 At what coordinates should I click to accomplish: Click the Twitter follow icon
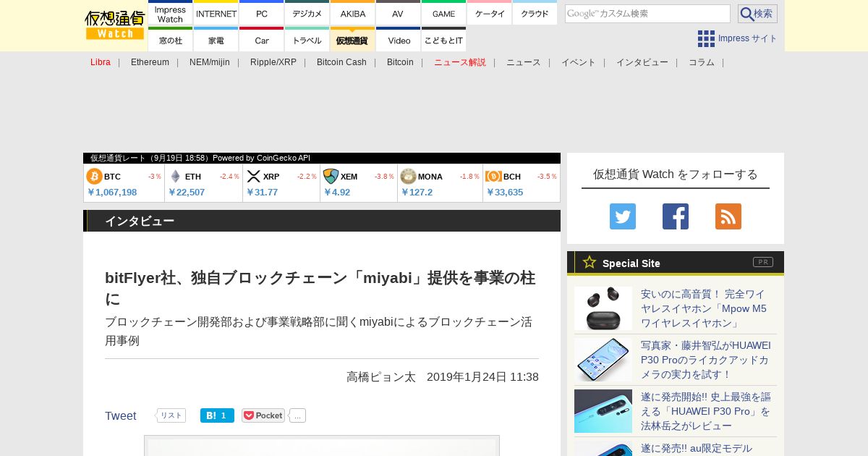[x=623, y=216]
